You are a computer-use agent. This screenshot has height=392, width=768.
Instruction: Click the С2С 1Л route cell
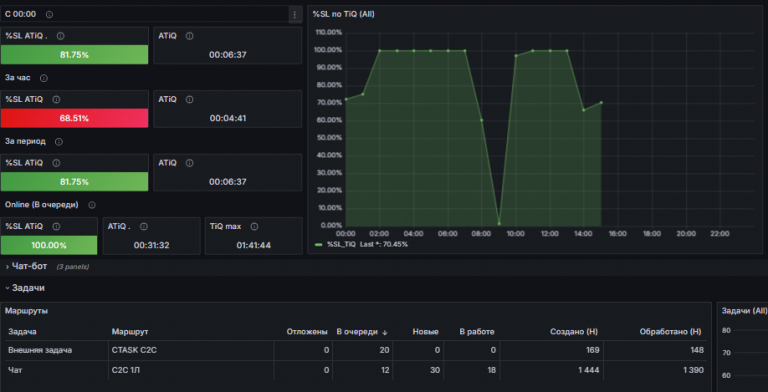click(x=126, y=370)
